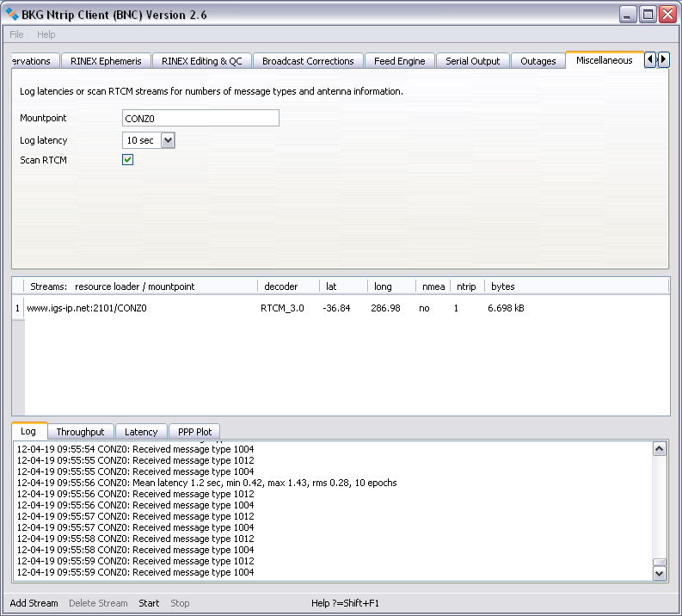Switch to the Broadcast Corrections tab
Image resolution: width=682 pixels, height=616 pixels.
tap(308, 61)
